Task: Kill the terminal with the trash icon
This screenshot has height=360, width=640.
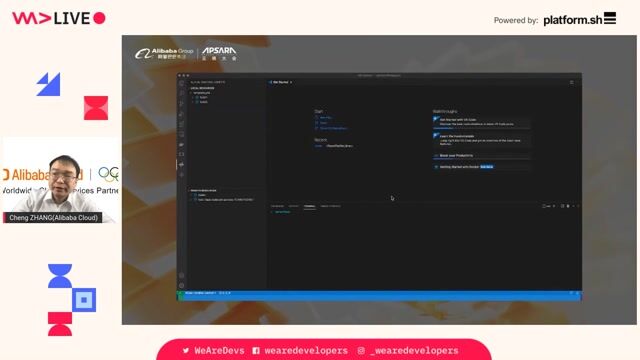Action: pyautogui.click(x=568, y=206)
